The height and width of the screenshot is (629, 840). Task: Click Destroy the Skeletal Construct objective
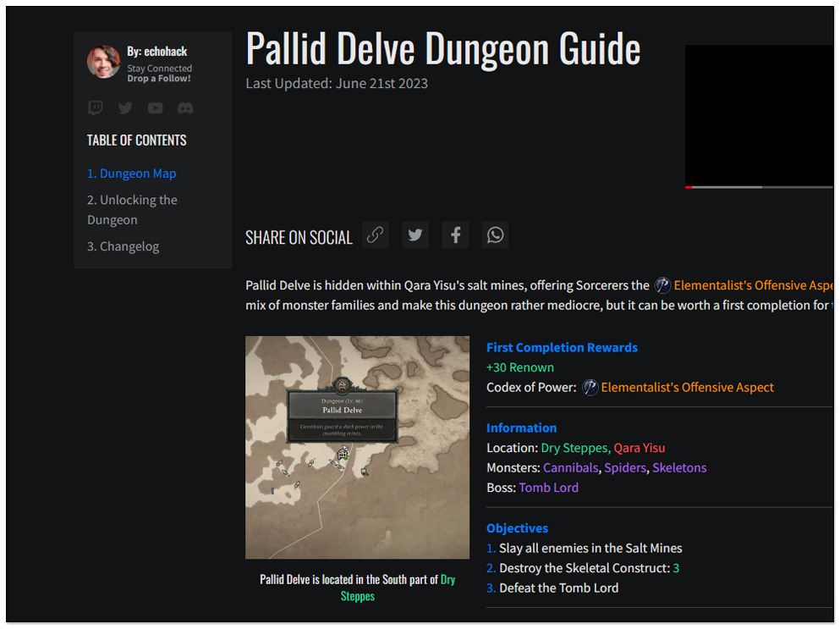[590, 568]
